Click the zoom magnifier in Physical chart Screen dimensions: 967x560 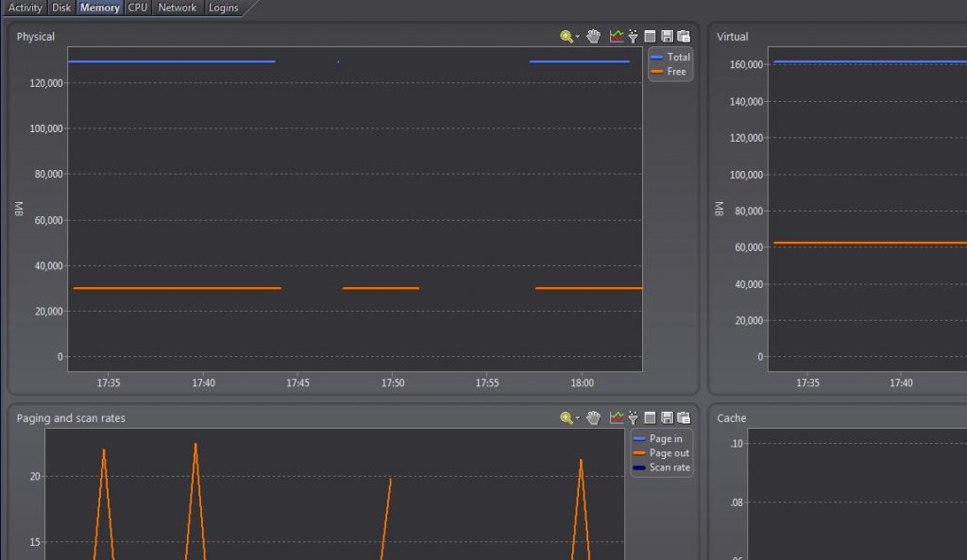567,37
